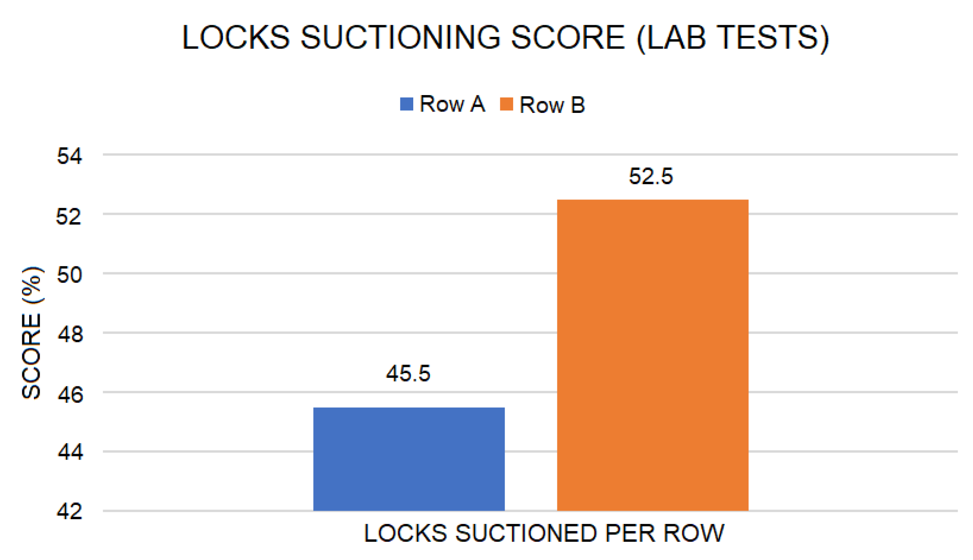Click the 45.5 data label
This screenshot has height=560, width=973.
(408, 373)
